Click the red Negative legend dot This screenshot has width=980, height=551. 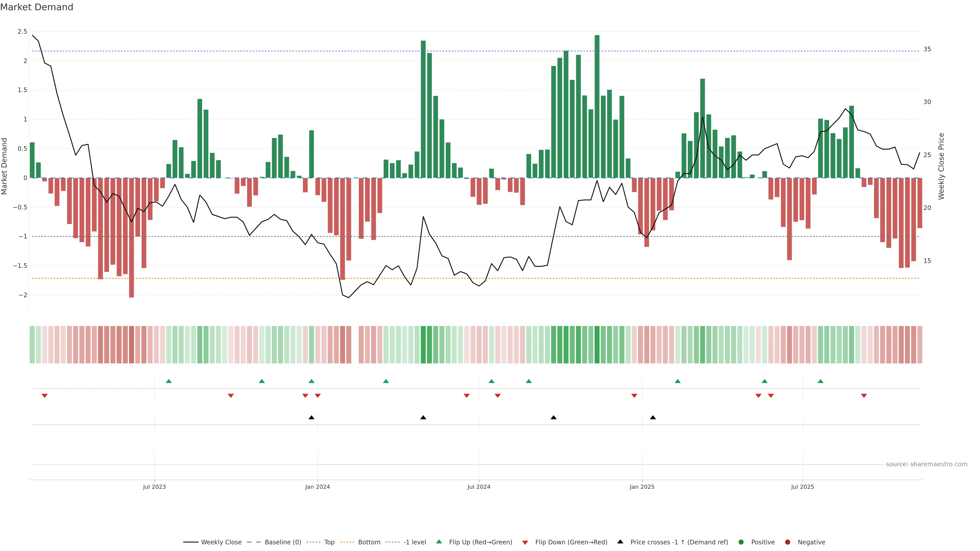[x=788, y=542]
